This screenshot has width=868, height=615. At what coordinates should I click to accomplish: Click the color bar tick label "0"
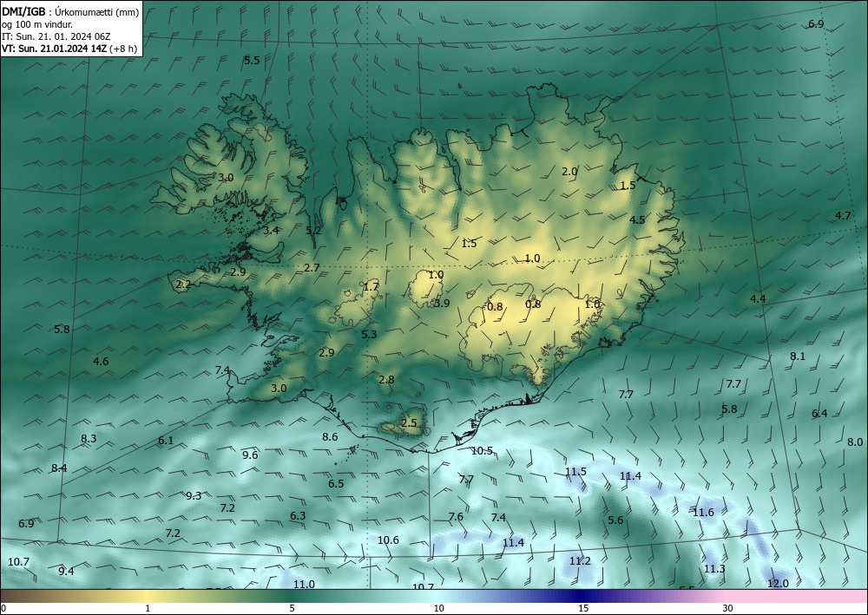(x=3, y=608)
